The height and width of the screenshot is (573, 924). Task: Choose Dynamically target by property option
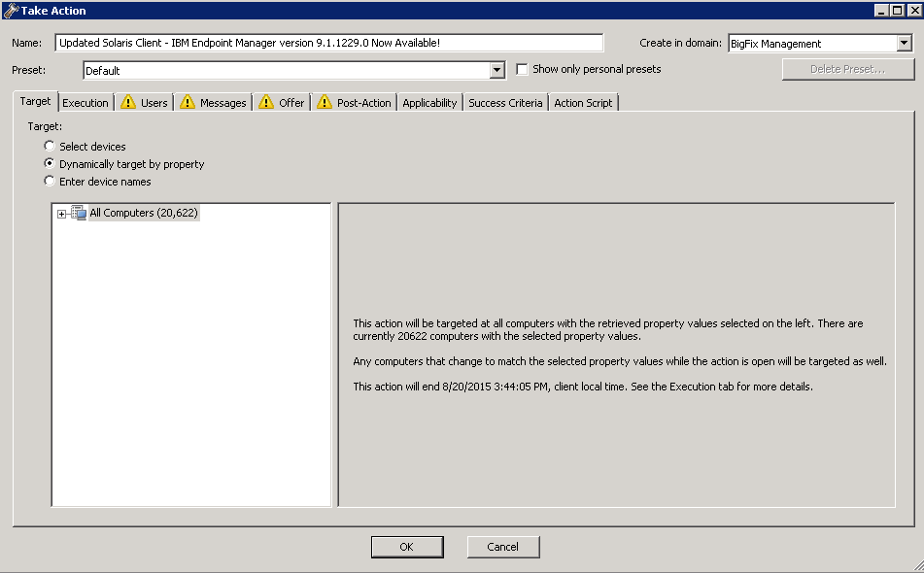pyautogui.click(x=50, y=164)
